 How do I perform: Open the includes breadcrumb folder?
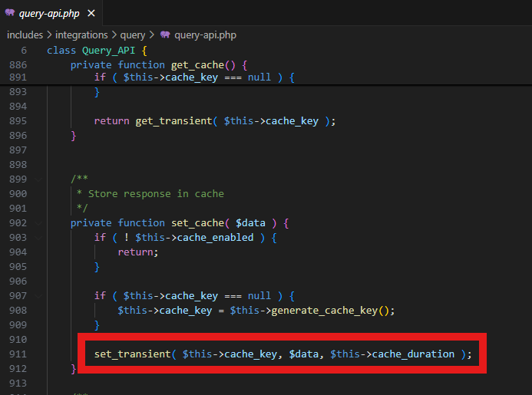point(27,35)
